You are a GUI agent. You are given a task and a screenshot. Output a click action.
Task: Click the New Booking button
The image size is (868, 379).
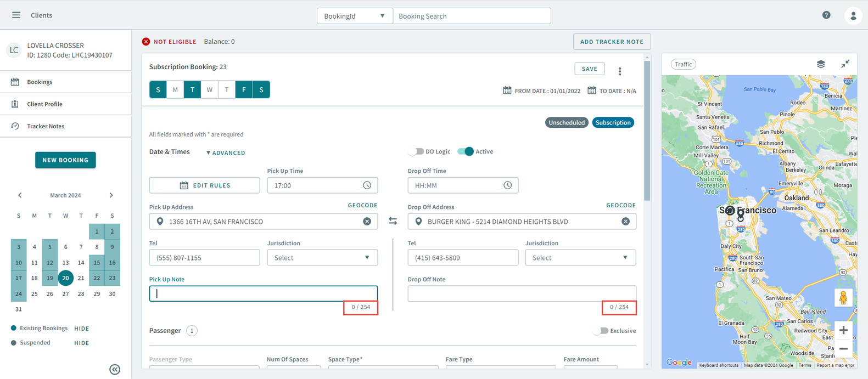click(65, 160)
